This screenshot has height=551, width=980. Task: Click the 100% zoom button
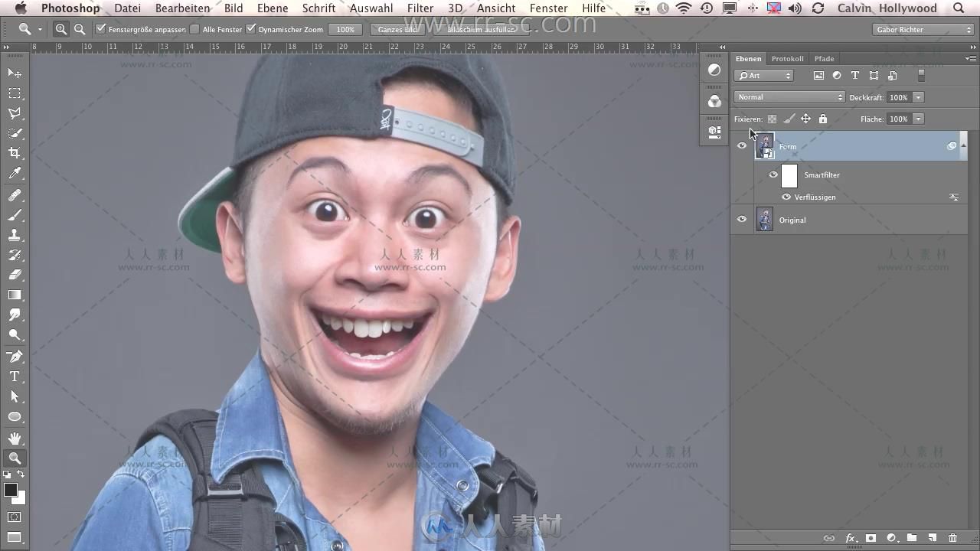pyautogui.click(x=345, y=29)
